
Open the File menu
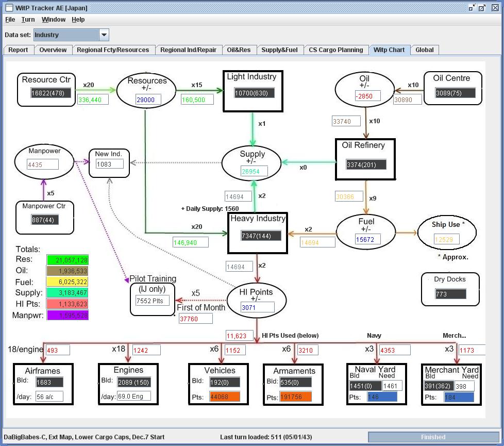[10, 20]
